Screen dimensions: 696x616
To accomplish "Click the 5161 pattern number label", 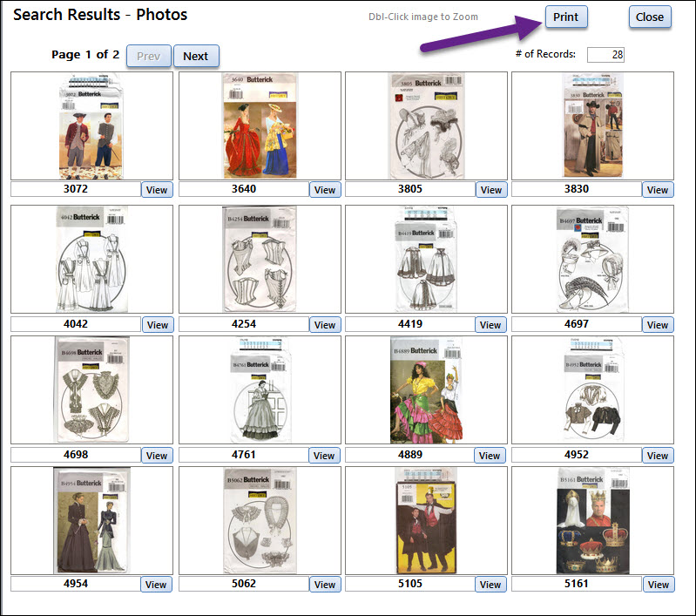I will pyautogui.click(x=577, y=583).
